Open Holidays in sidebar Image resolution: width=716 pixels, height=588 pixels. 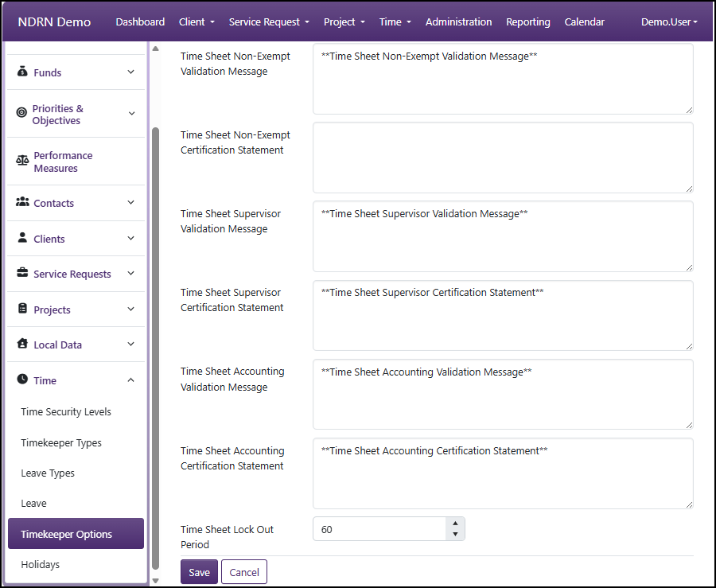[x=41, y=564]
